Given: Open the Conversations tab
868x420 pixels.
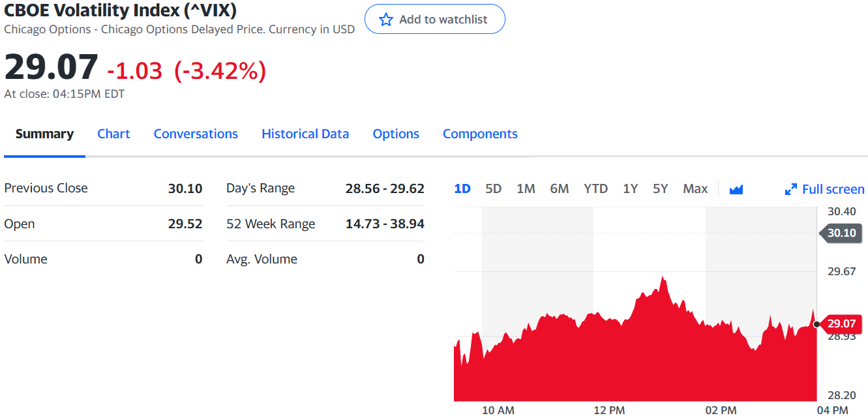Looking at the screenshot, I should point(196,134).
